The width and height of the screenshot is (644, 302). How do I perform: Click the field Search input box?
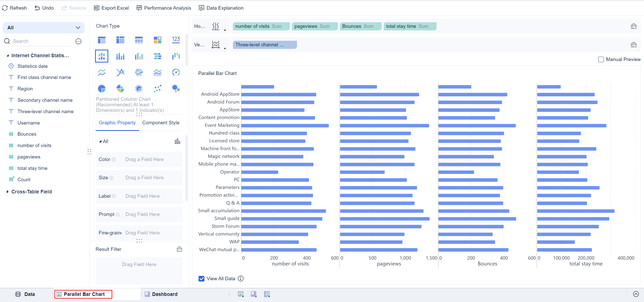point(40,41)
